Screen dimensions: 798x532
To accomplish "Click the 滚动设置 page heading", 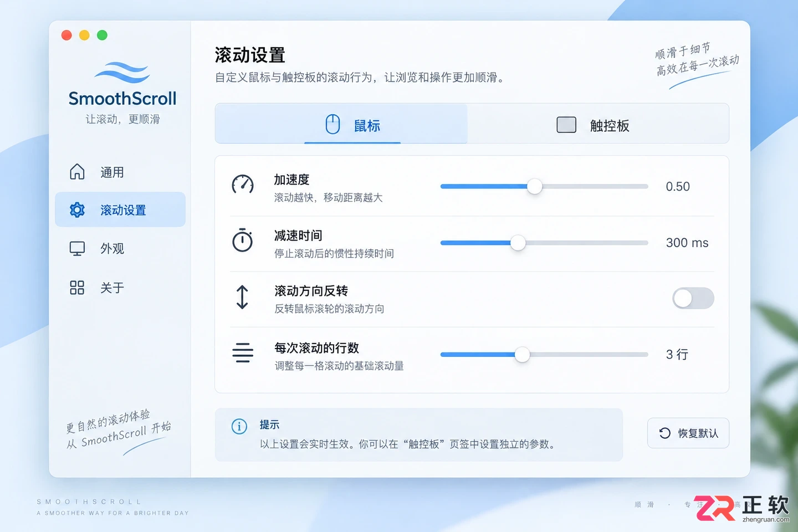I will point(250,55).
